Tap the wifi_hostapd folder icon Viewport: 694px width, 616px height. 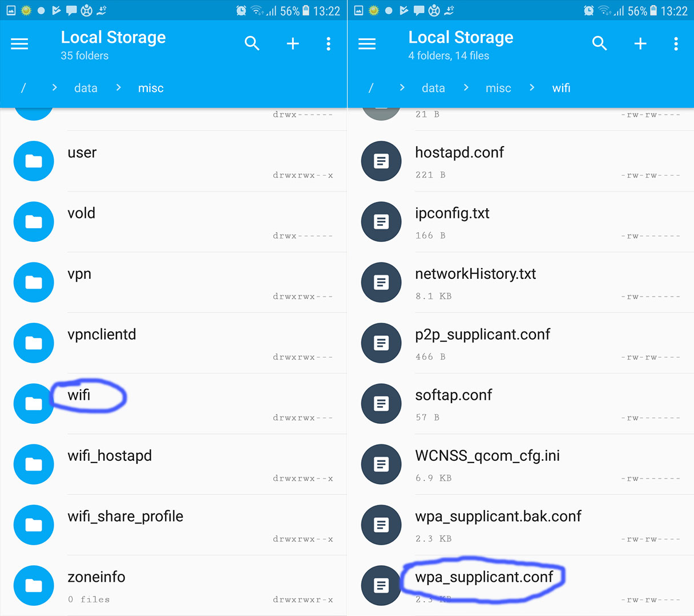pos(34,464)
